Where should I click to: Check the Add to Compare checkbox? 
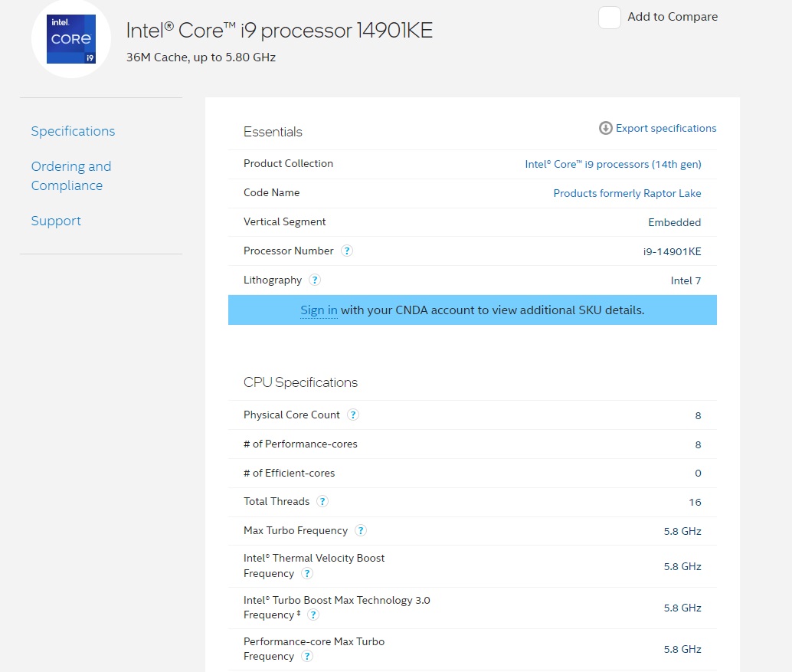[x=610, y=18]
